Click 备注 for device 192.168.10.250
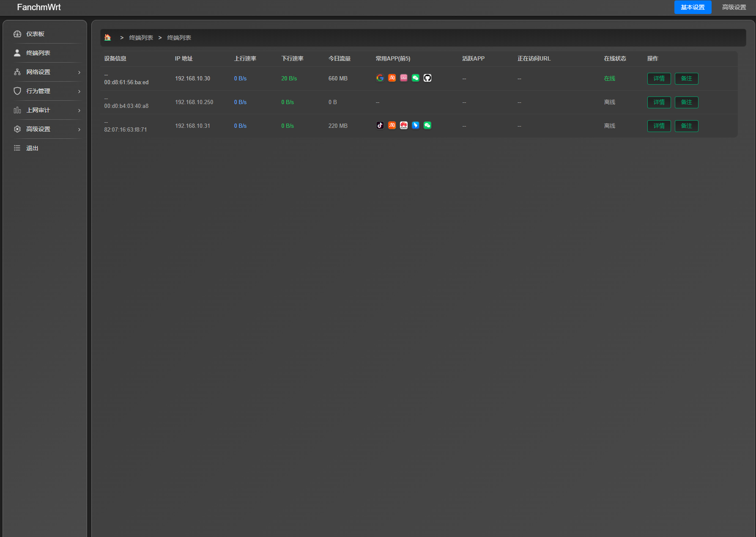Screen dimensions: 756x537 [686, 102]
